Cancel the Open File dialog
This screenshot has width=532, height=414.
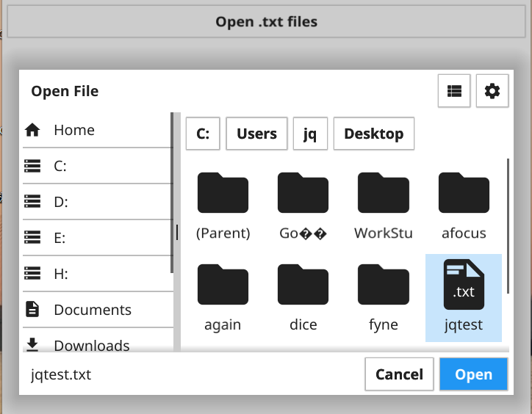pyautogui.click(x=399, y=374)
